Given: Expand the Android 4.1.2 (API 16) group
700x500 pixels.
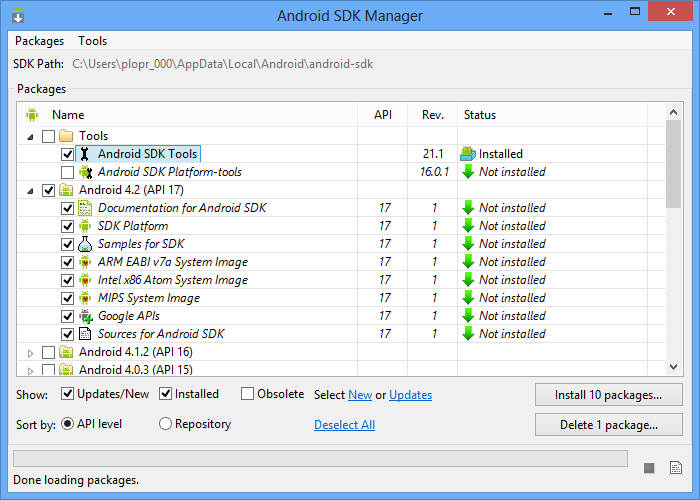Looking at the screenshot, I should [30, 353].
